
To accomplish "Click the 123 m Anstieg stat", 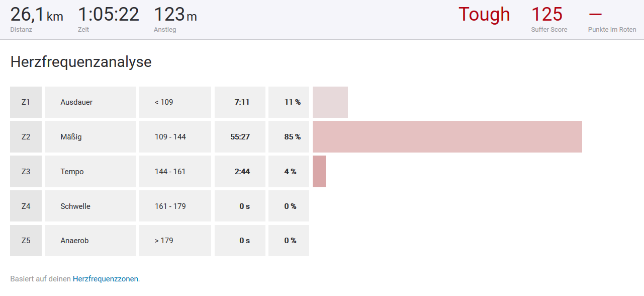I will (175, 16).
